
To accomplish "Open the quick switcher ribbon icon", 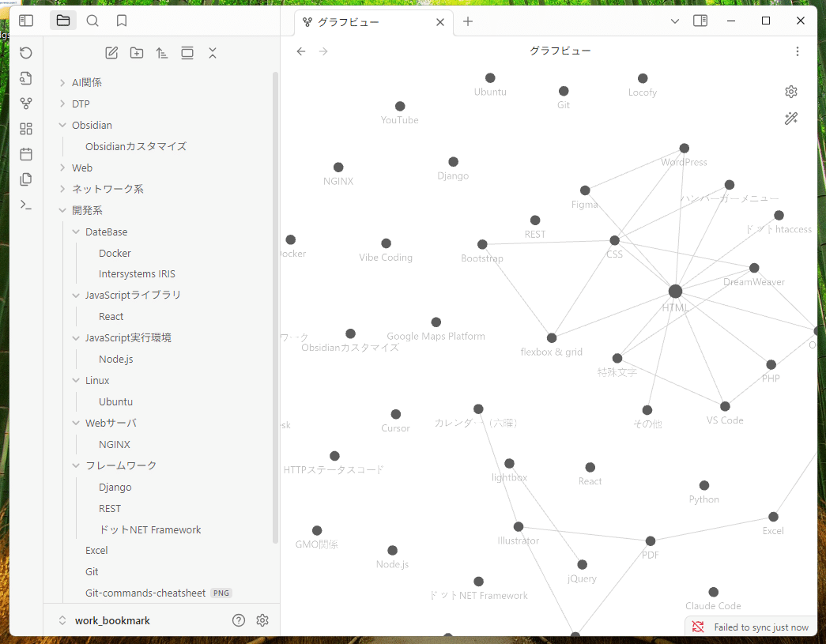I will 26,78.
